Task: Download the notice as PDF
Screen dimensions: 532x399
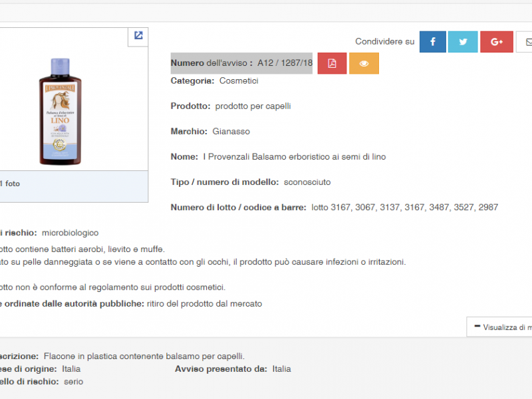Action: click(x=332, y=63)
